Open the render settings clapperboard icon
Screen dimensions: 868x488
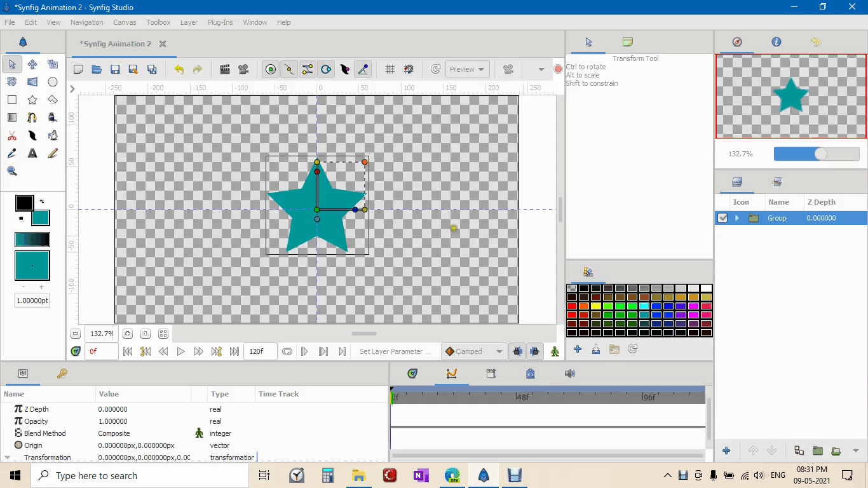click(x=225, y=69)
